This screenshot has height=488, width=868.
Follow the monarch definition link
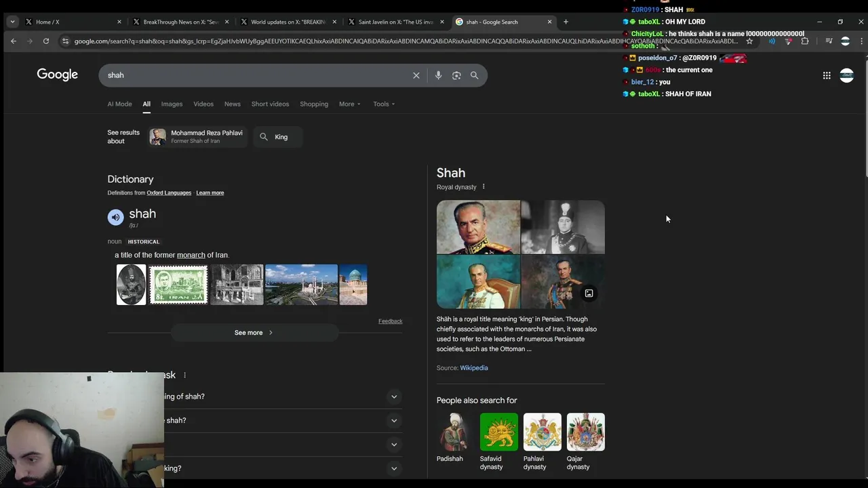pyautogui.click(x=191, y=255)
